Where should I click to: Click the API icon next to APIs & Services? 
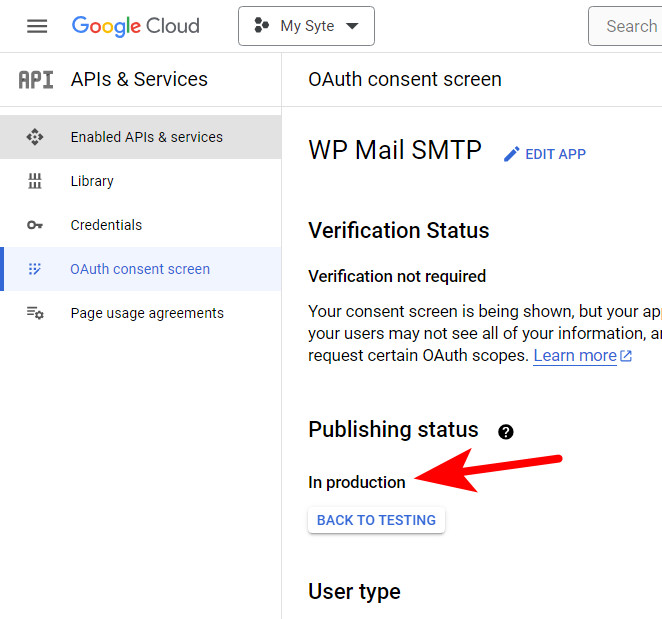click(36, 80)
